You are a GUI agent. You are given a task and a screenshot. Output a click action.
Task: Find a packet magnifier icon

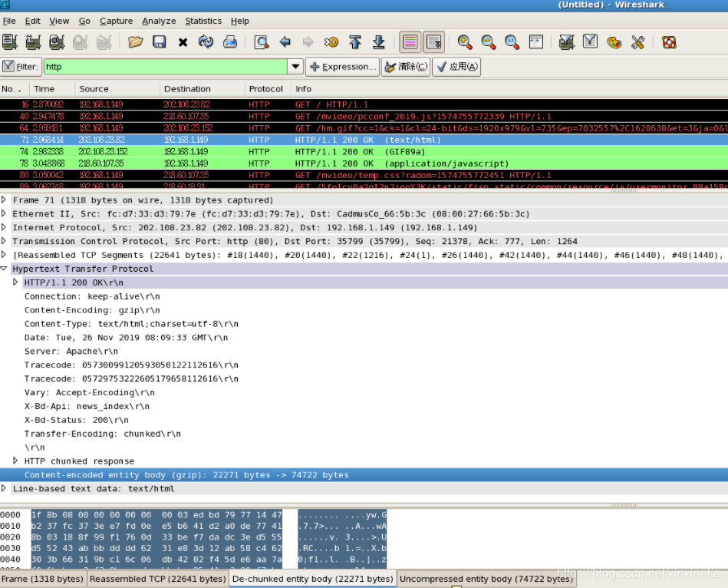(262, 42)
